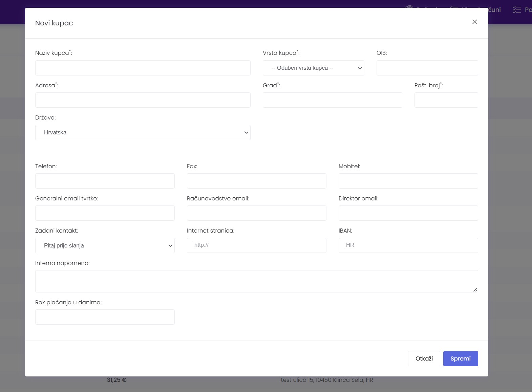
Task: Click the Mobitel input field
Action: [x=408, y=181]
